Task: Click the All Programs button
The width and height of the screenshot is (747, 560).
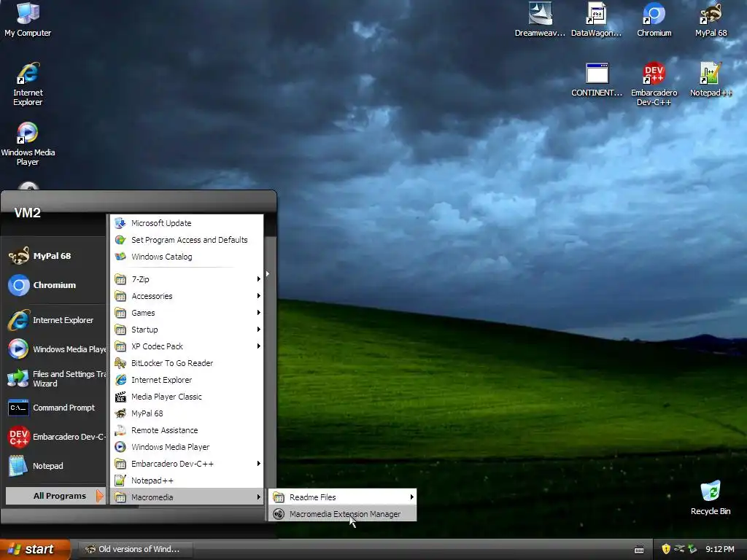Action: pos(55,496)
